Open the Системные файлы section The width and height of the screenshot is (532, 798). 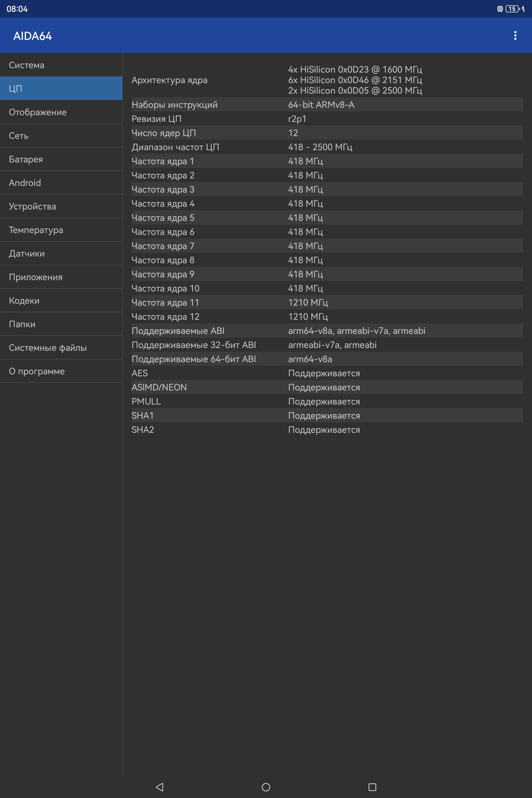61,348
